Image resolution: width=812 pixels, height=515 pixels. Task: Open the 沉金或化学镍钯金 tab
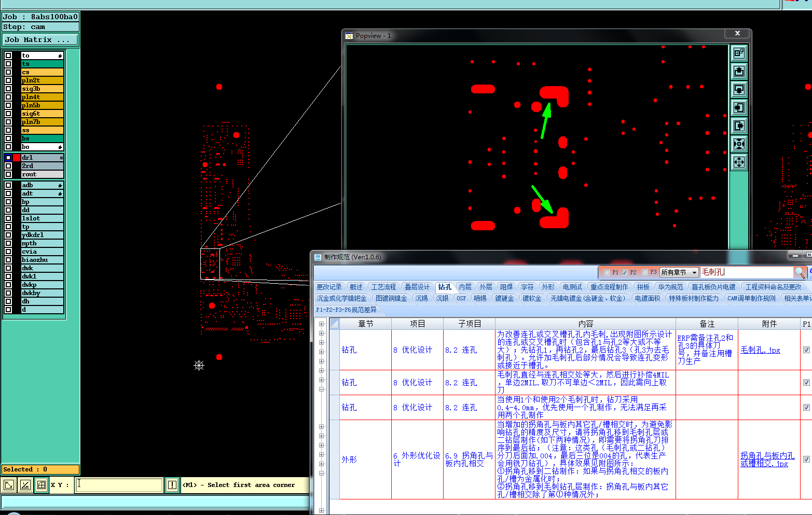341,298
